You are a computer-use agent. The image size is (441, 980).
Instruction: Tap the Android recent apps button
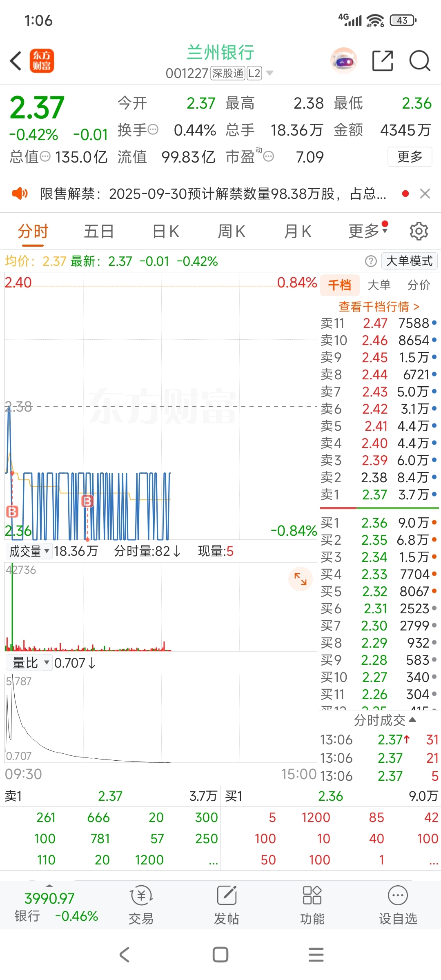(x=316, y=955)
